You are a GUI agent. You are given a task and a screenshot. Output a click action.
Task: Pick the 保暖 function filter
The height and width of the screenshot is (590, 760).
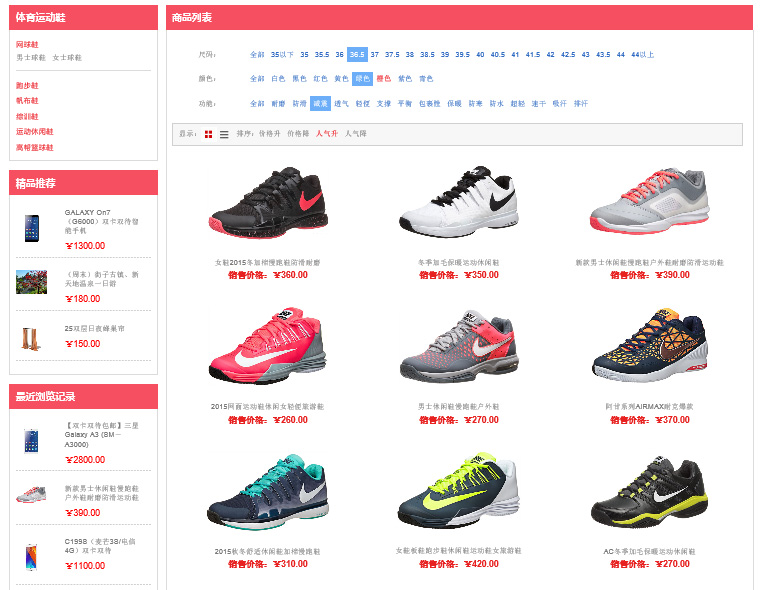pos(454,103)
